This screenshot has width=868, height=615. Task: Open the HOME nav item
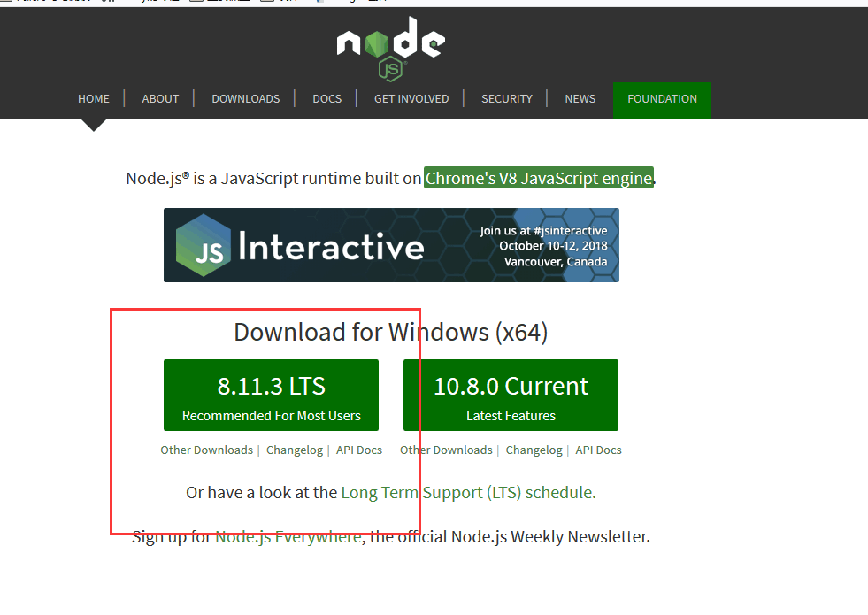point(94,99)
